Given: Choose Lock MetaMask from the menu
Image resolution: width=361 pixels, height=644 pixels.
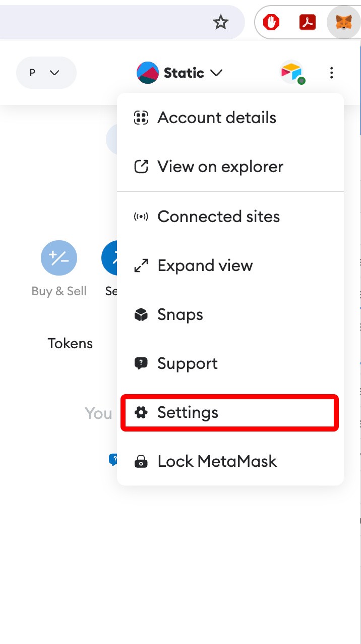Looking at the screenshot, I should pos(217,461).
